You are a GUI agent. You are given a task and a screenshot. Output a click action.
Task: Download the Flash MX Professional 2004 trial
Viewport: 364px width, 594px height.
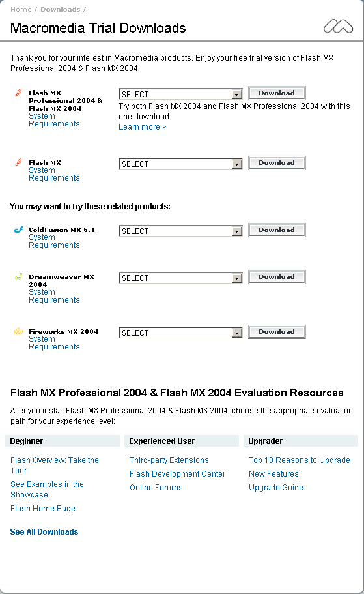click(277, 93)
